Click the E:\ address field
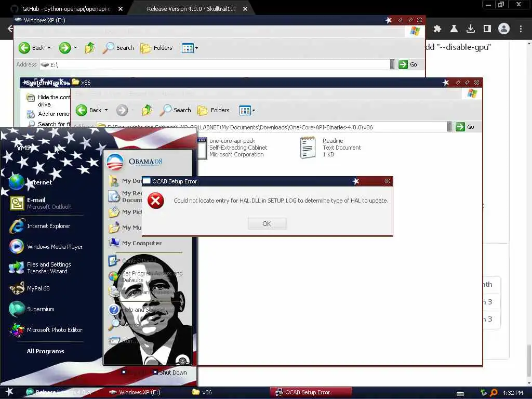Screen dimensions: 532x399 click(x=215, y=64)
